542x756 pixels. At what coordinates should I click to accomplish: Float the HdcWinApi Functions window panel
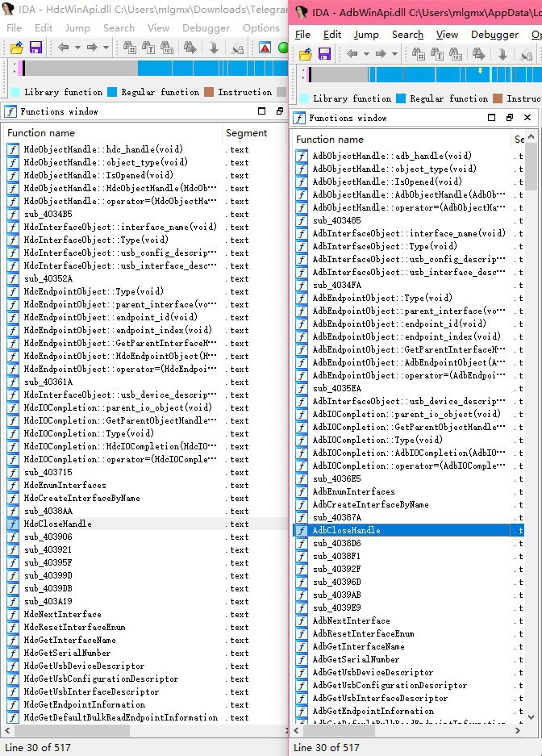click(x=279, y=111)
